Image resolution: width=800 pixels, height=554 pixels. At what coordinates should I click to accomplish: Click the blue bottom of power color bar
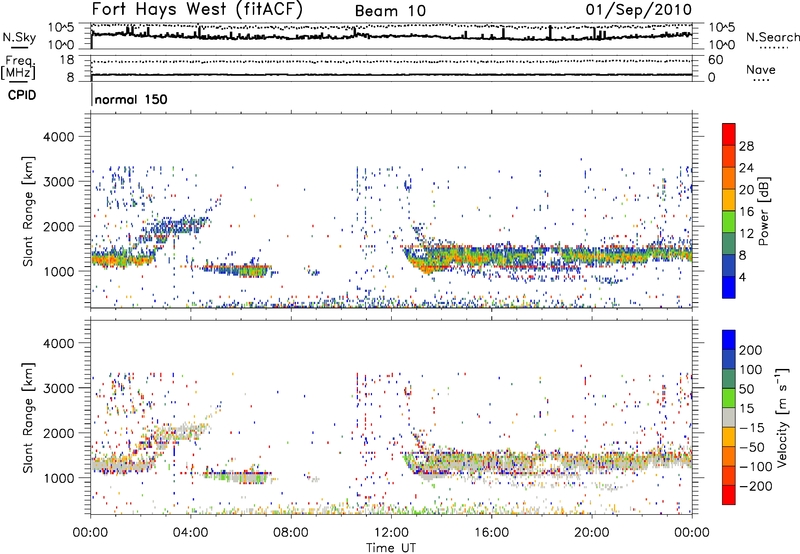point(729,287)
